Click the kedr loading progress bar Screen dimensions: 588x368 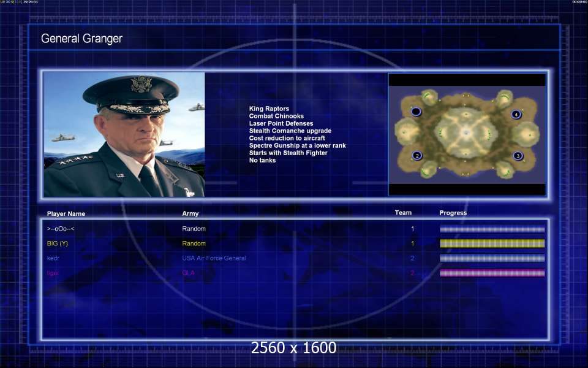click(x=492, y=258)
